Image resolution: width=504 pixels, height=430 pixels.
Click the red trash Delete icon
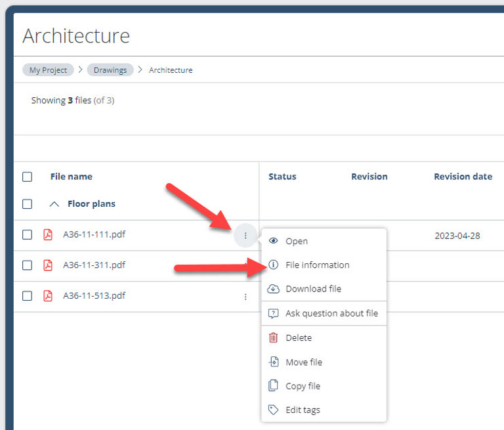pos(274,337)
